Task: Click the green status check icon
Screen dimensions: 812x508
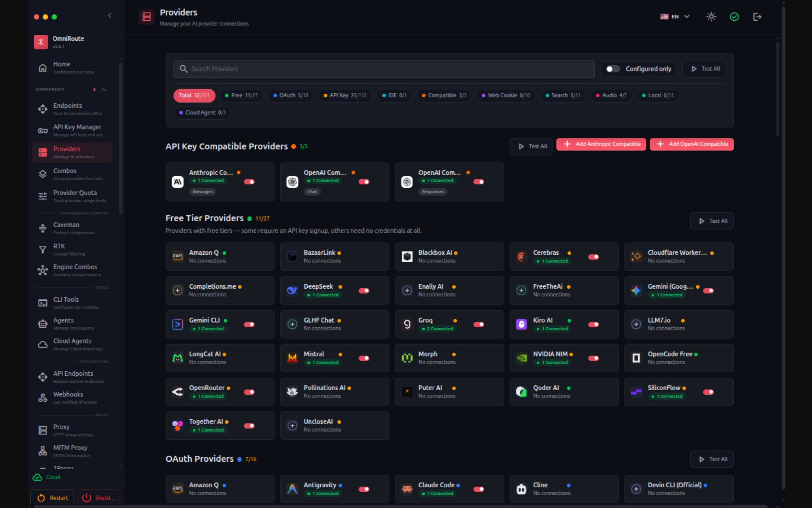Action: click(734, 17)
